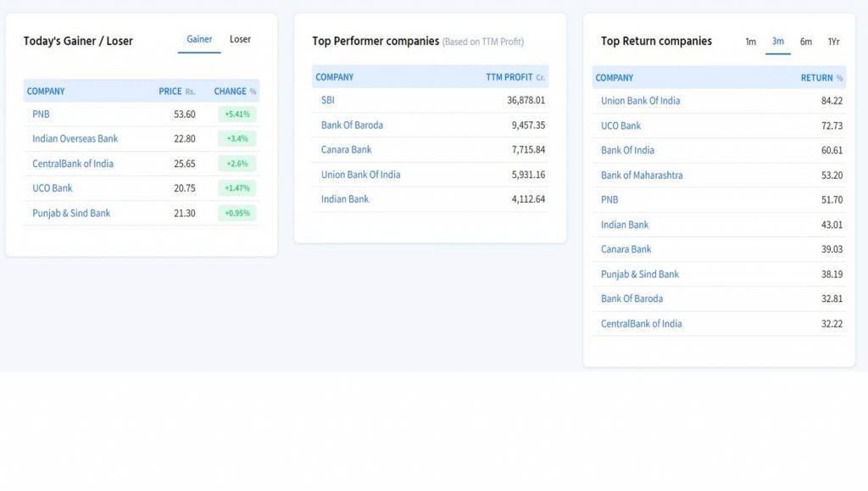Click the Today's Gainer / Loser heading

pyautogui.click(x=78, y=41)
